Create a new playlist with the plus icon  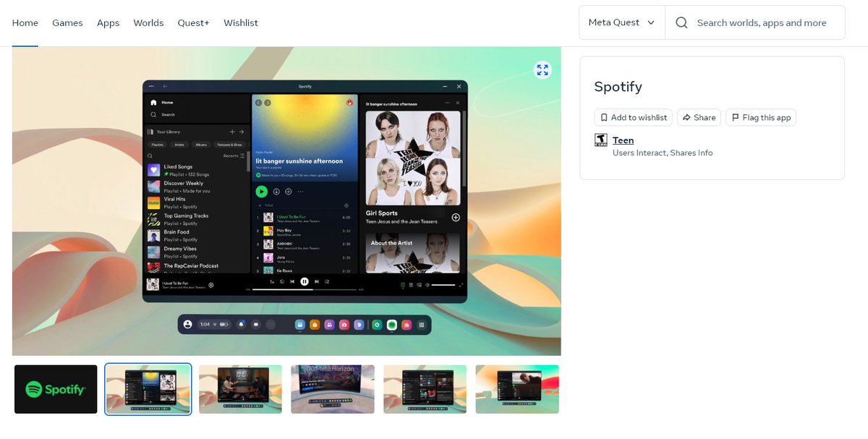pyautogui.click(x=232, y=132)
